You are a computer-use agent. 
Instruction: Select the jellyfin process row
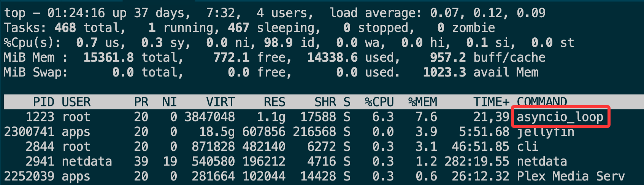pyautogui.click(x=289, y=132)
